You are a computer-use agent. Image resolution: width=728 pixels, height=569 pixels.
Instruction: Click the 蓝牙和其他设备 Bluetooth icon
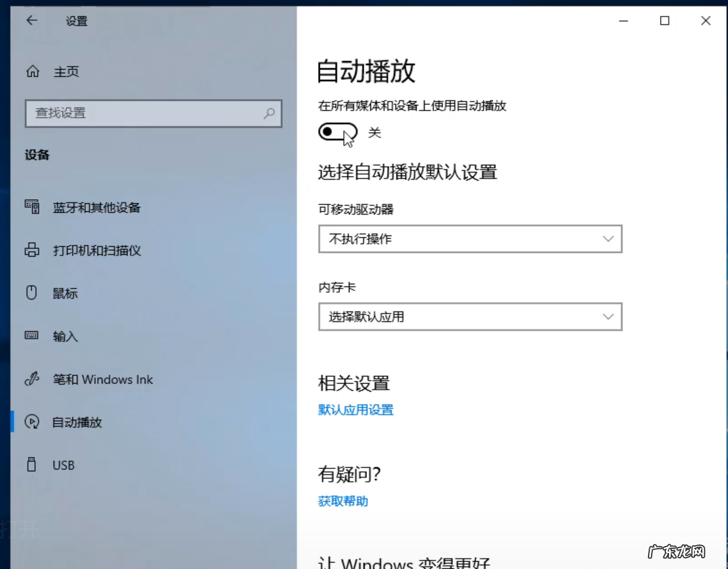click(32, 208)
